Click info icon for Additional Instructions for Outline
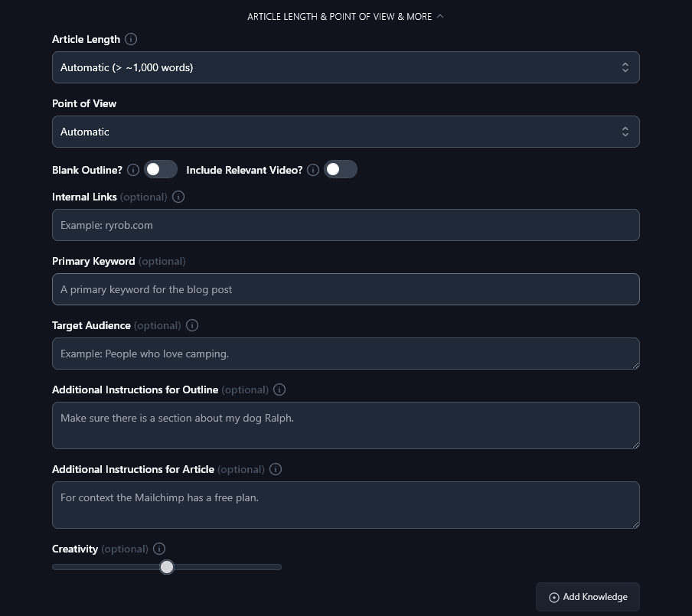Image resolution: width=692 pixels, height=616 pixels. [x=279, y=389]
